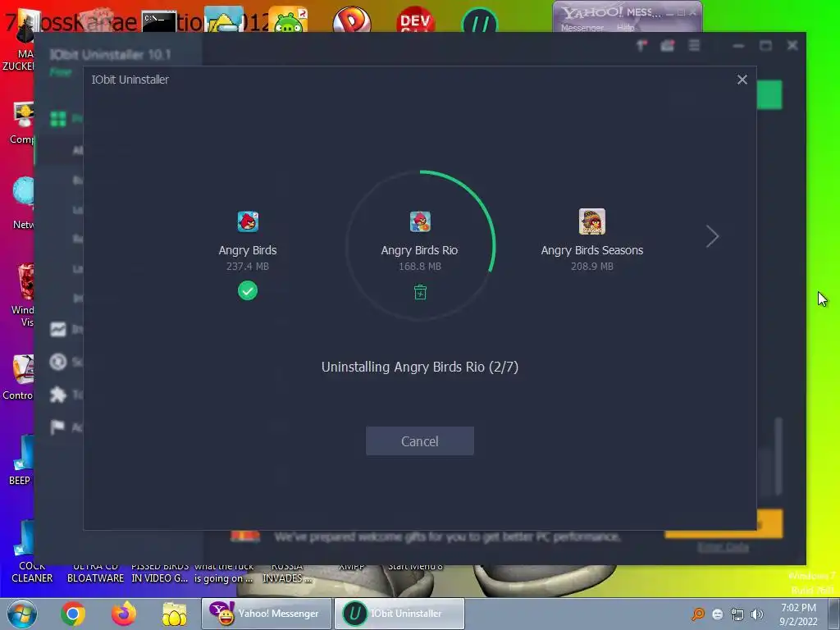Click the welcome gifts banner text
The image size is (840, 630).
click(447, 536)
